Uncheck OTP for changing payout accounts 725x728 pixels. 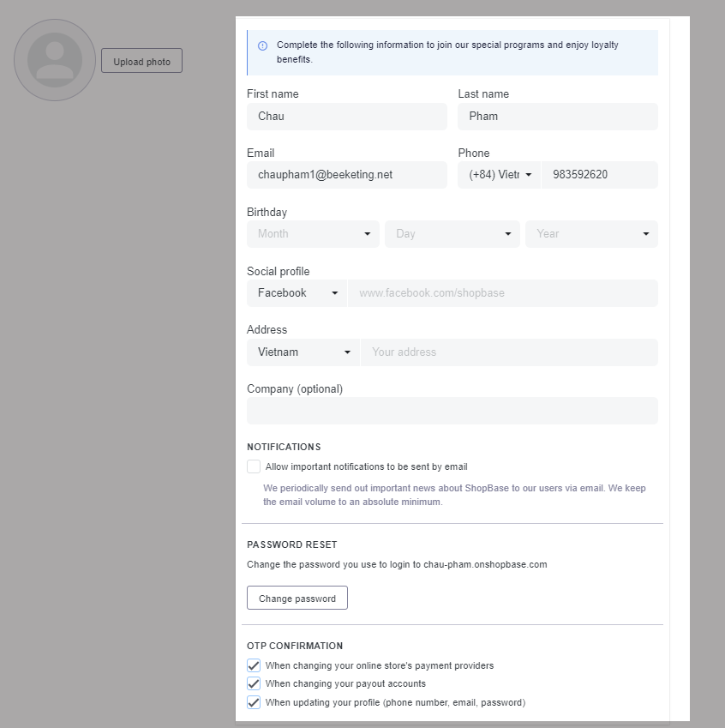(x=254, y=683)
